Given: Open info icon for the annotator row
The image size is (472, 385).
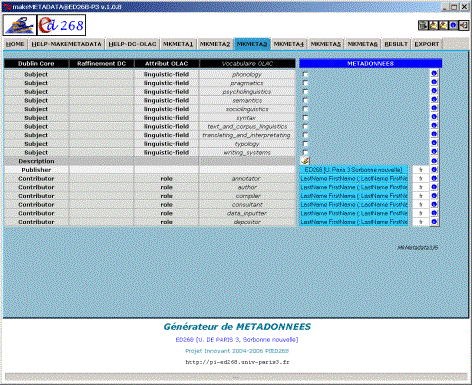Looking at the screenshot, I should pos(434,178).
